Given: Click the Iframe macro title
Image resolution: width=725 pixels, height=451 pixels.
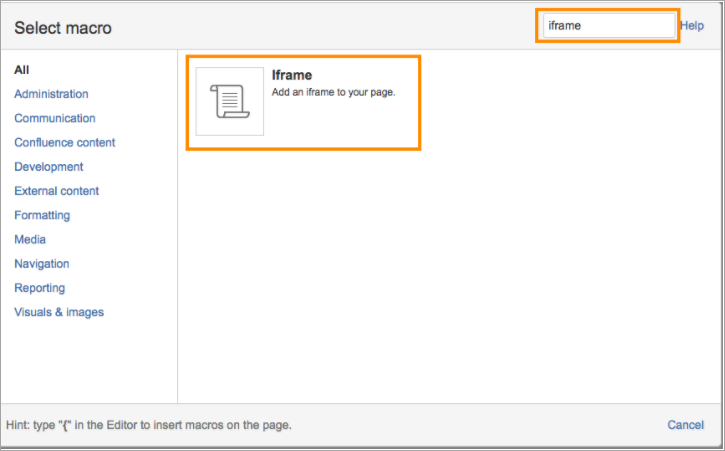Looking at the screenshot, I should [291, 75].
